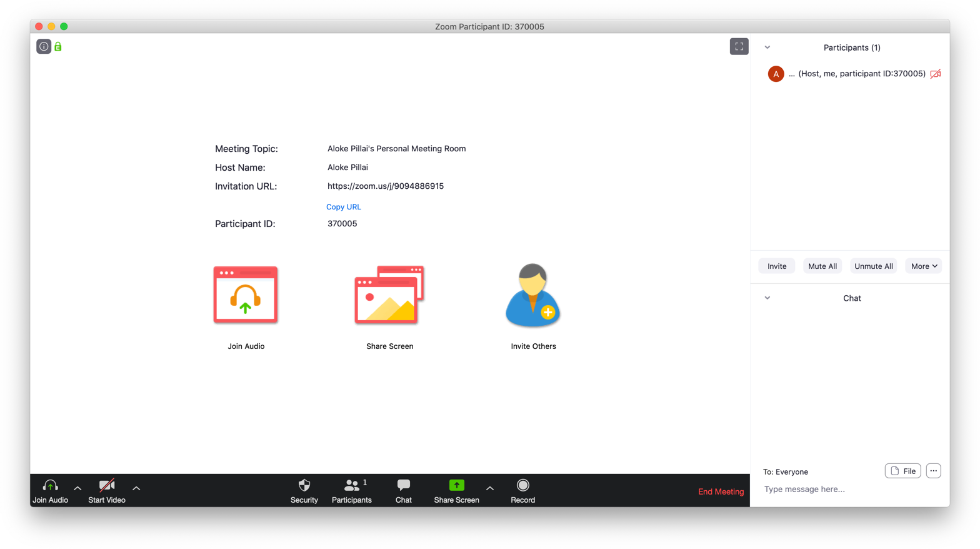Viewport: 980px width, 549px height.
Task: Click the green encryption lock icon
Action: (58, 46)
